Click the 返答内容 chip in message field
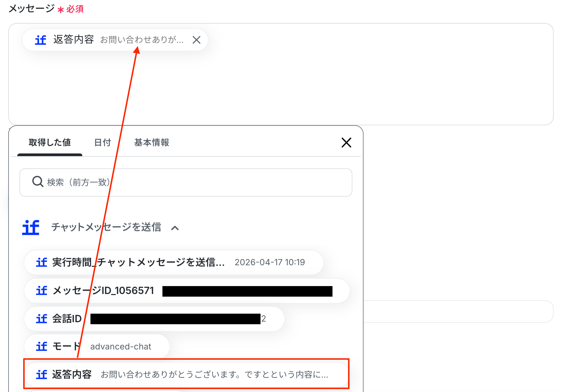561x392 pixels. click(115, 40)
